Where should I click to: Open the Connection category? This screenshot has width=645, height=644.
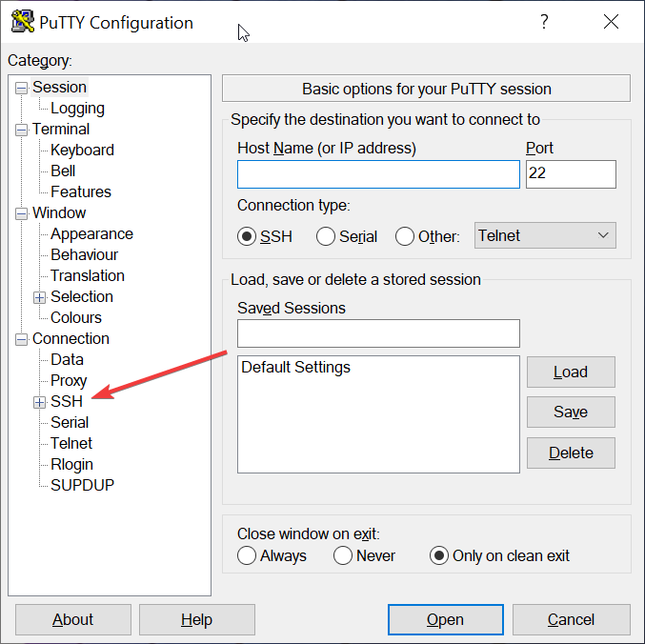pos(71,339)
